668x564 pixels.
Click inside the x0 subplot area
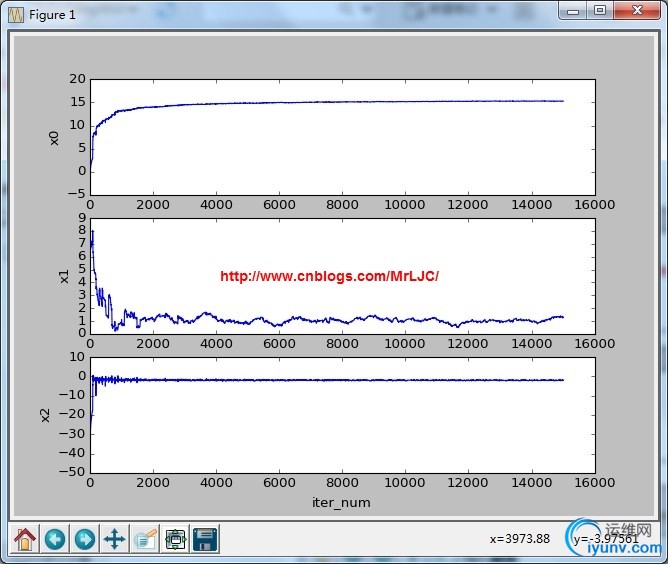(x=343, y=137)
